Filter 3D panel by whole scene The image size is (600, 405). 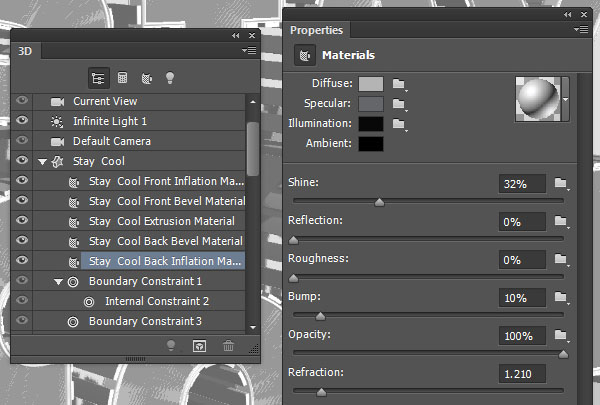pos(98,78)
